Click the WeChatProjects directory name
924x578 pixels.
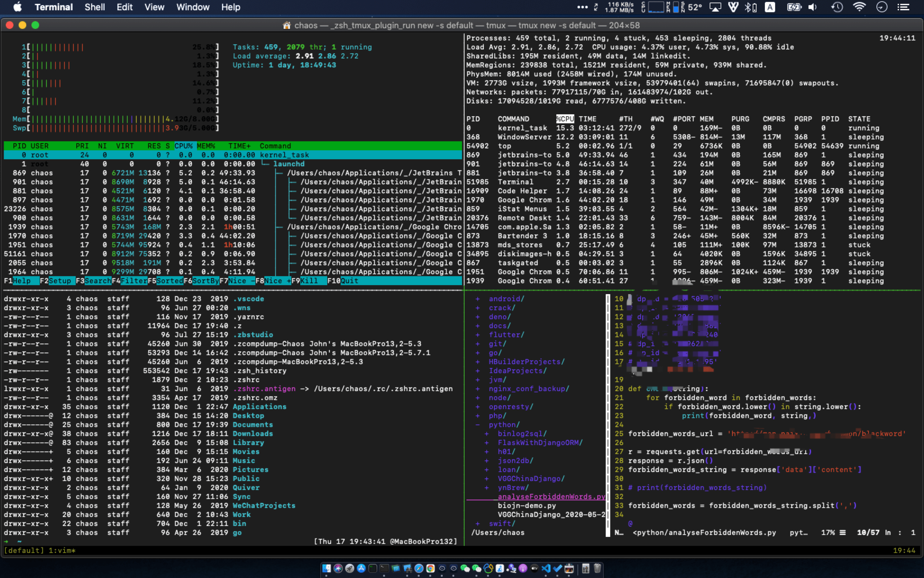pyautogui.click(x=264, y=505)
